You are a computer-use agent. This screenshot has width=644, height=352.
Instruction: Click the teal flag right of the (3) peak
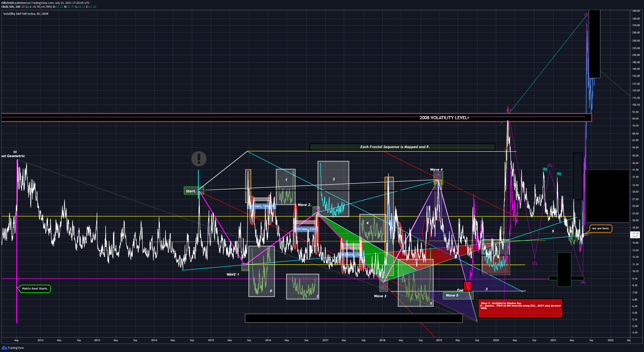559,174
